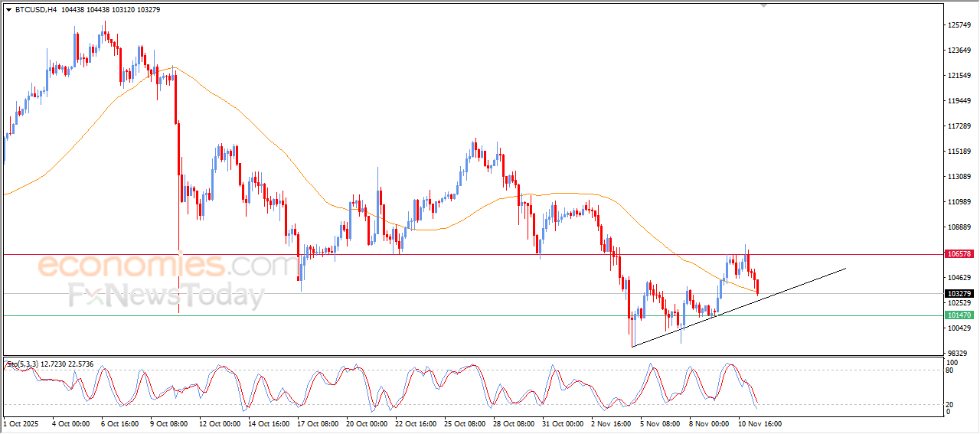Screen dimensions: 980x434
Task: Click the Sto(5,3,3) indicator label
Action: coord(21,364)
